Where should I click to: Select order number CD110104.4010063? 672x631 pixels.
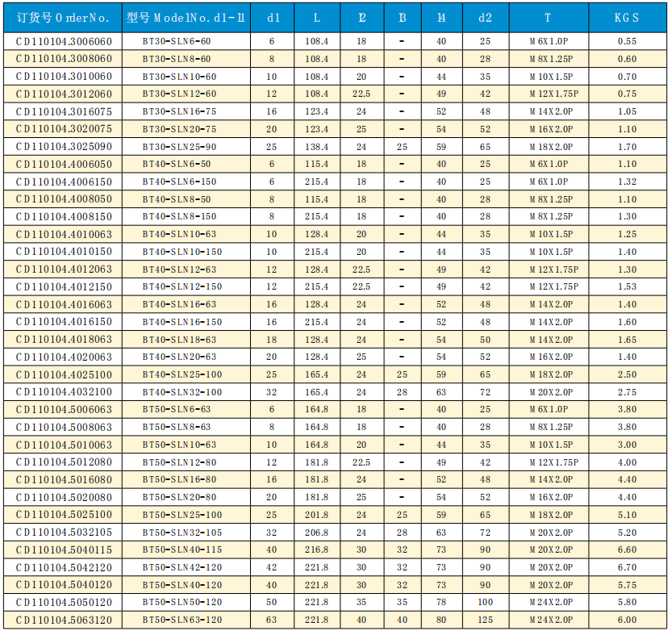point(64,235)
